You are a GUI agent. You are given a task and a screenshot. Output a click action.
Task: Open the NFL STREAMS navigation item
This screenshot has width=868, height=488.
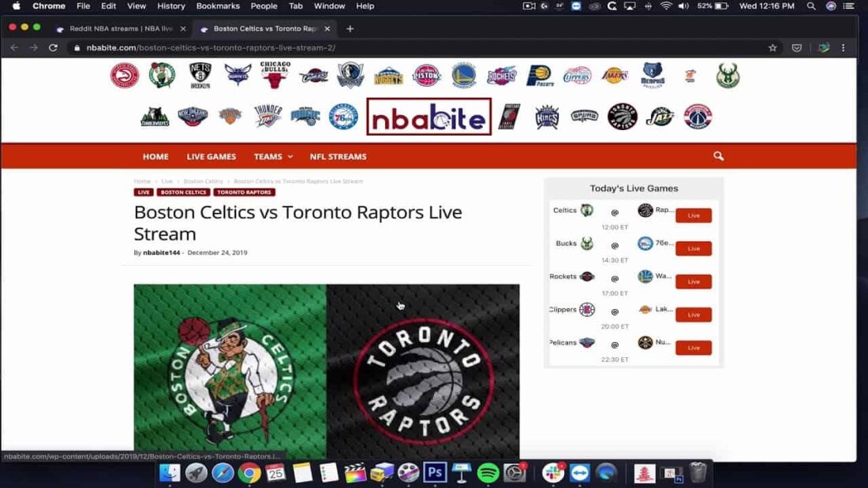(x=339, y=157)
